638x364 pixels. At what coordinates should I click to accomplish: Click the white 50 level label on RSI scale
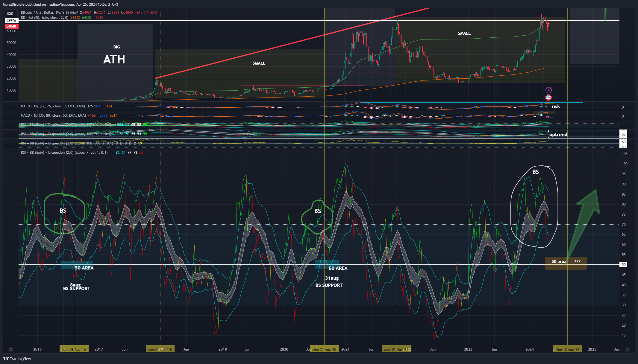coord(624,265)
